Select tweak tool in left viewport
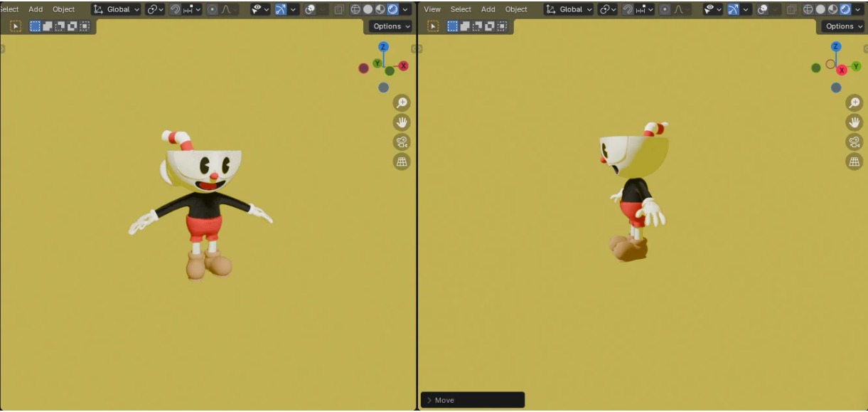This screenshot has width=868, height=412. click(x=16, y=26)
